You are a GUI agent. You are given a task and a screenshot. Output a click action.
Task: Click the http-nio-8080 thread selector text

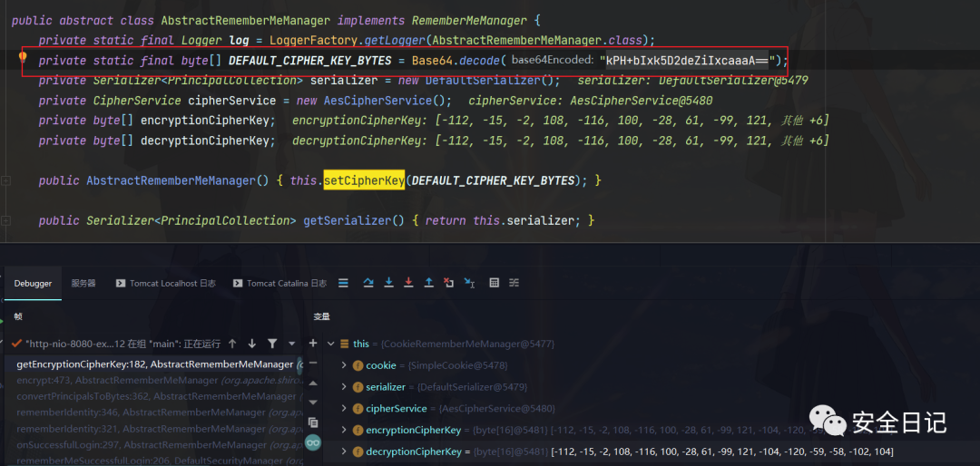tap(123, 344)
